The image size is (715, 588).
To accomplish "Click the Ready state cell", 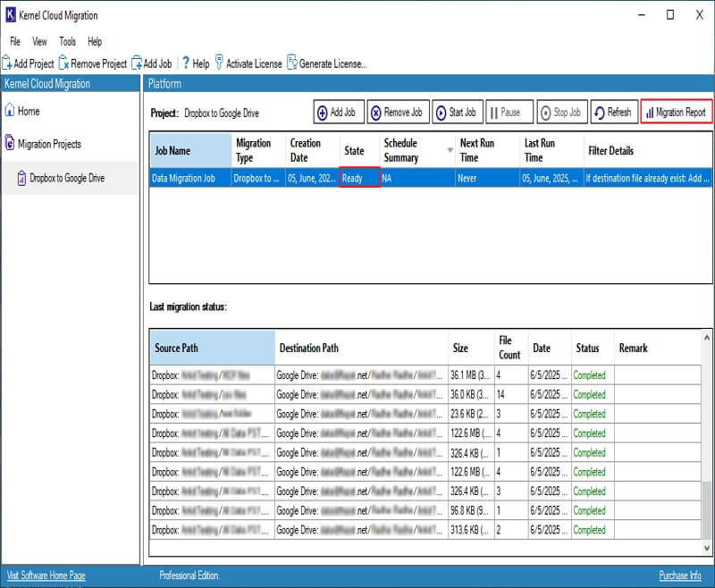I will [x=359, y=178].
